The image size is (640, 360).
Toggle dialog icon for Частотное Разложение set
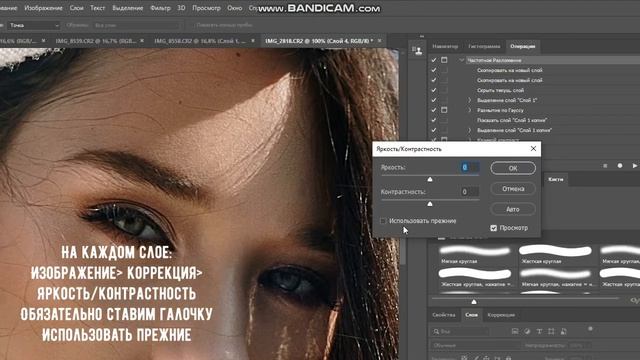click(444, 60)
